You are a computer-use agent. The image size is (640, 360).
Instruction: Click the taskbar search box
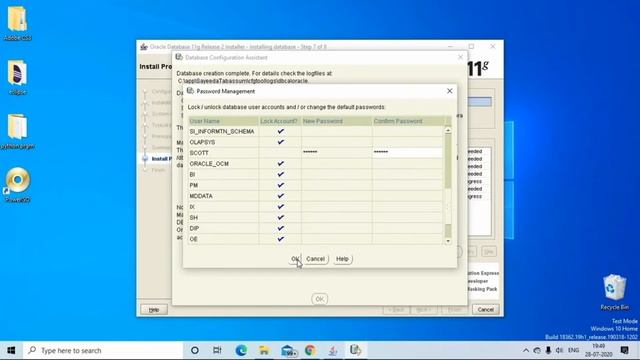103,350
